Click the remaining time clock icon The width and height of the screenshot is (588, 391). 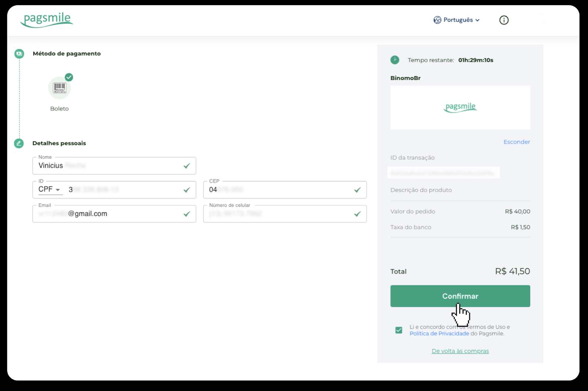point(395,60)
